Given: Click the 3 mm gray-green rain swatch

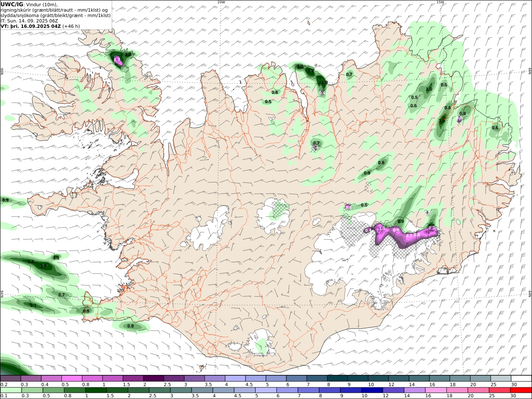Looking at the screenshot, I should pyautogui.click(x=180, y=390).
